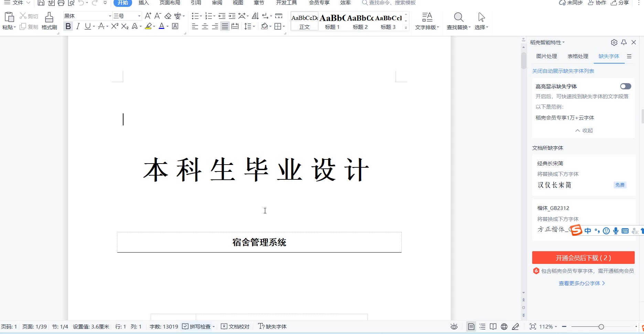This screenshot has height=334, width=644.
Task: Open Print Preview from quick access bar
Action: 71,3
